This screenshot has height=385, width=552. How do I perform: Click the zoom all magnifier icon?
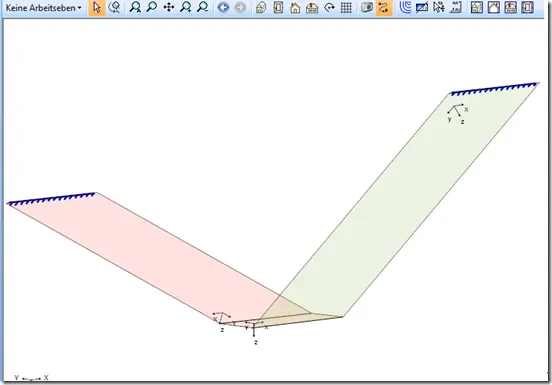click(152, 7)
